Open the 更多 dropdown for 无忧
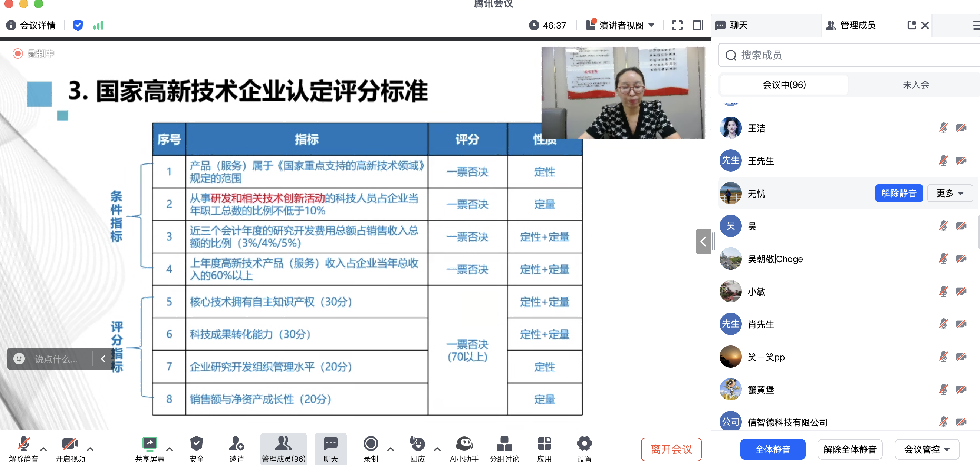The width and height of the screenshot is (980, 465). pos(950,194)
